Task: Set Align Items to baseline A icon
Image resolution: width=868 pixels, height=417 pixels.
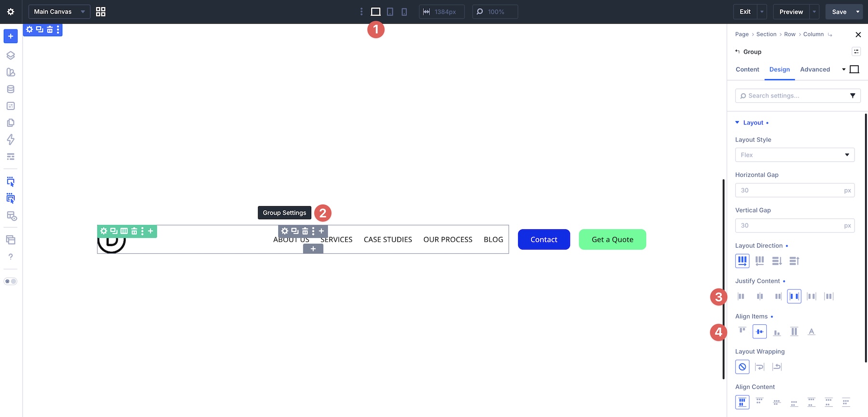Action: [812, 332]
